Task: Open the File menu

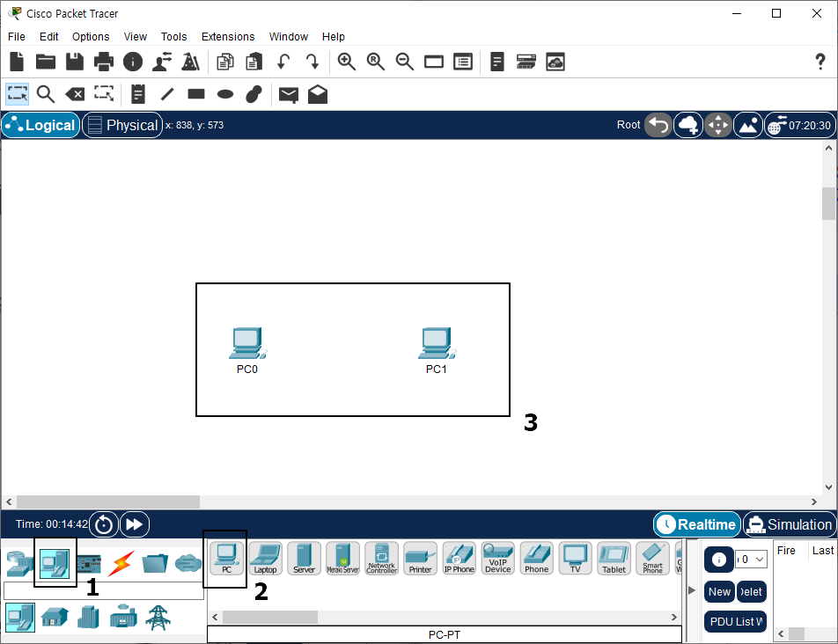Action: (17, 36)
